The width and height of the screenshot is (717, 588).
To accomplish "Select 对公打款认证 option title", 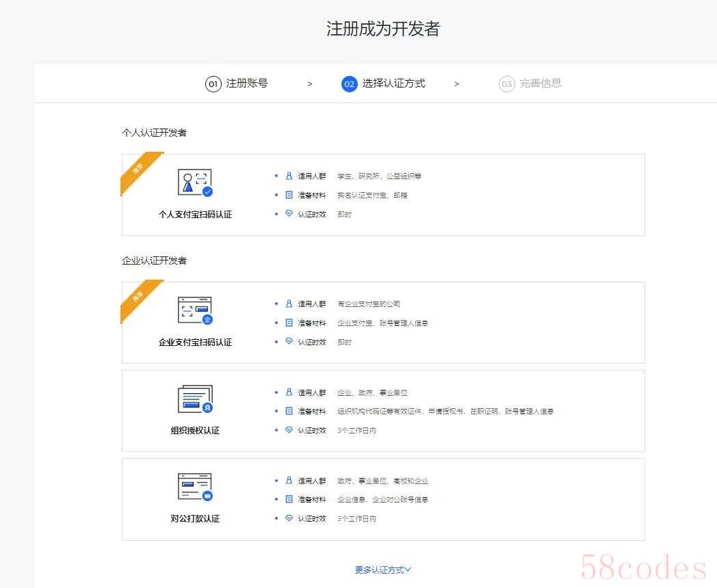I will click(x=195, y=519).
